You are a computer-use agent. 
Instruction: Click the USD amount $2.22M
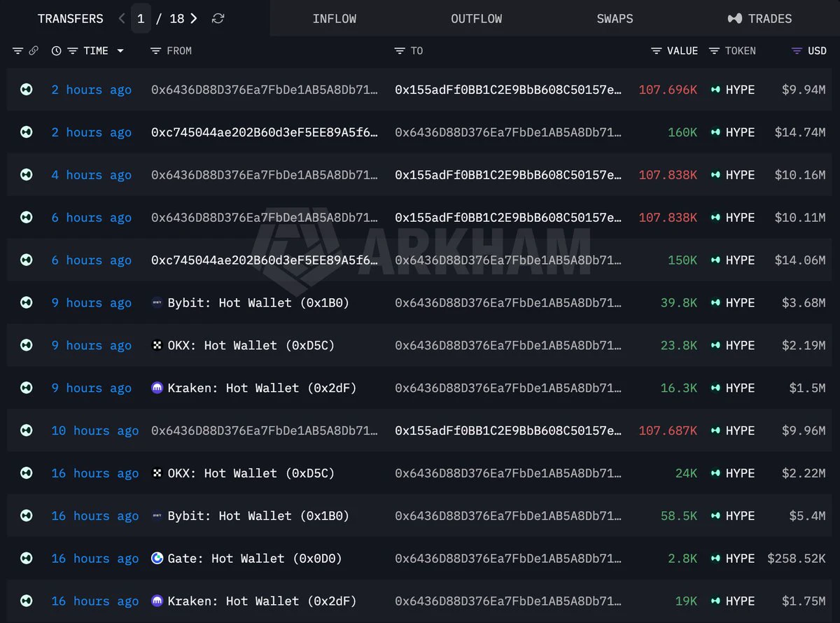(x=804, y=473)
